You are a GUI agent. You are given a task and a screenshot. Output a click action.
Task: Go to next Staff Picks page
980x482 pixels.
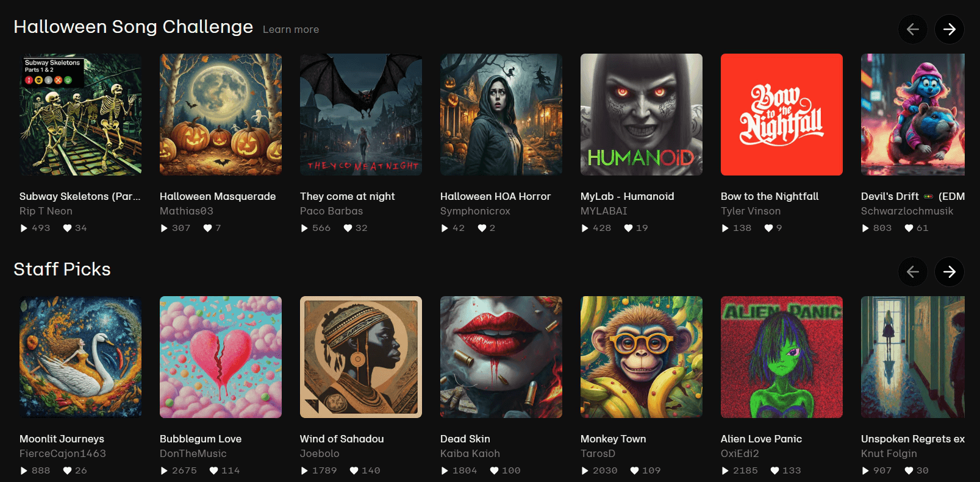point(950,272)
